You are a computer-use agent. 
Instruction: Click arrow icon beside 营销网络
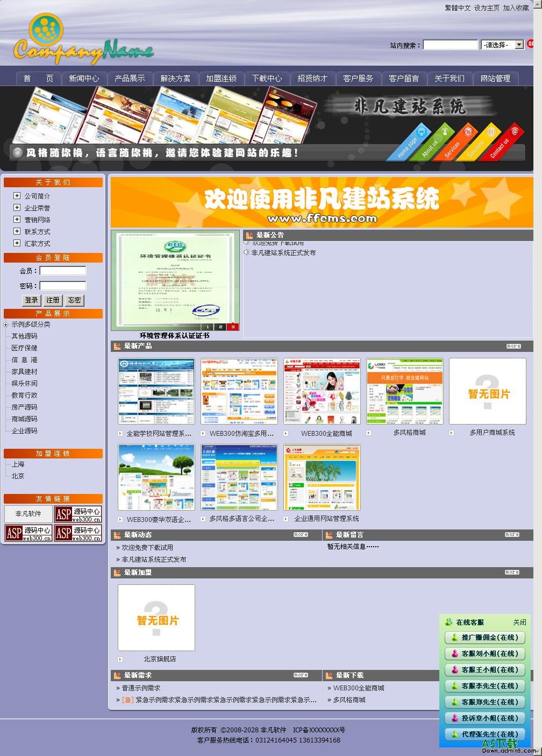click(x=17, y=220)
